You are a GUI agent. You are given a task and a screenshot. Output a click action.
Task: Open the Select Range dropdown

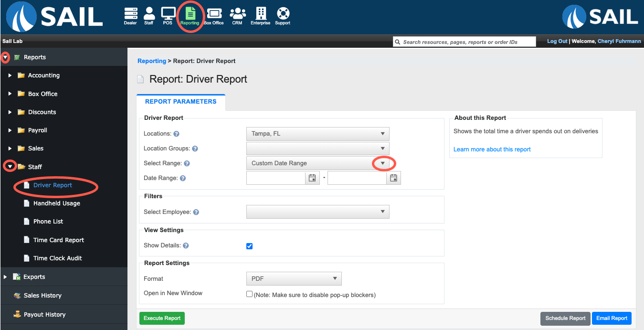[318, 163]
